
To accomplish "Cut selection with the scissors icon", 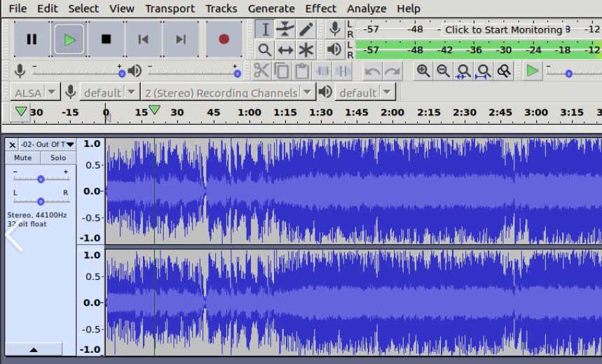I will 261,71.
